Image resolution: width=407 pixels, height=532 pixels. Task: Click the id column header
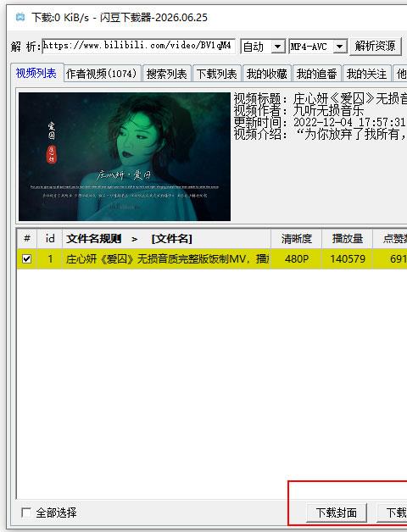(49, 239)
